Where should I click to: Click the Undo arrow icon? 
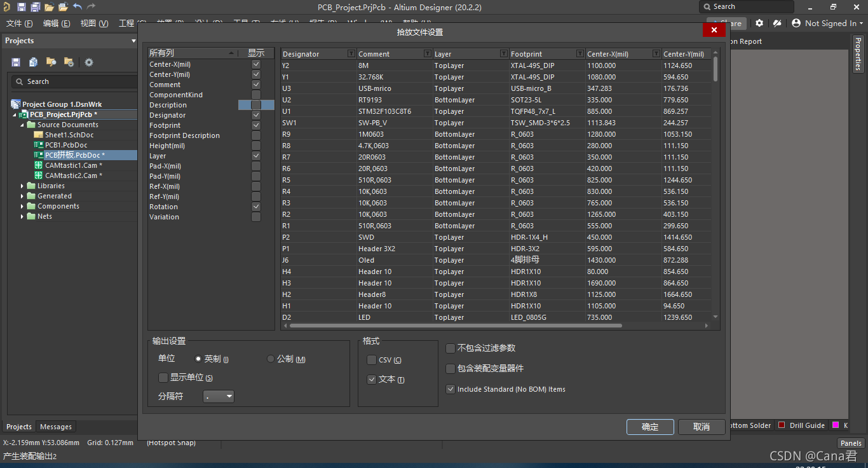click(77, 7)
